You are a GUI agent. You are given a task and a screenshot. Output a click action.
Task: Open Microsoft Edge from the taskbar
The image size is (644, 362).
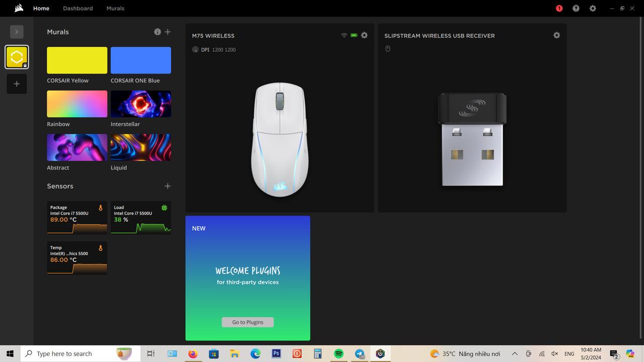pos(256,353)
